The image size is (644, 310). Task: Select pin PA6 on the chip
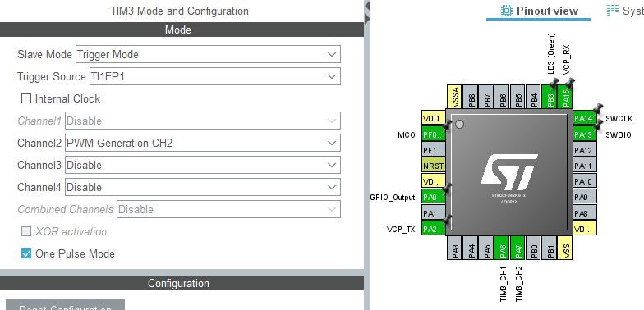(502, 248)
